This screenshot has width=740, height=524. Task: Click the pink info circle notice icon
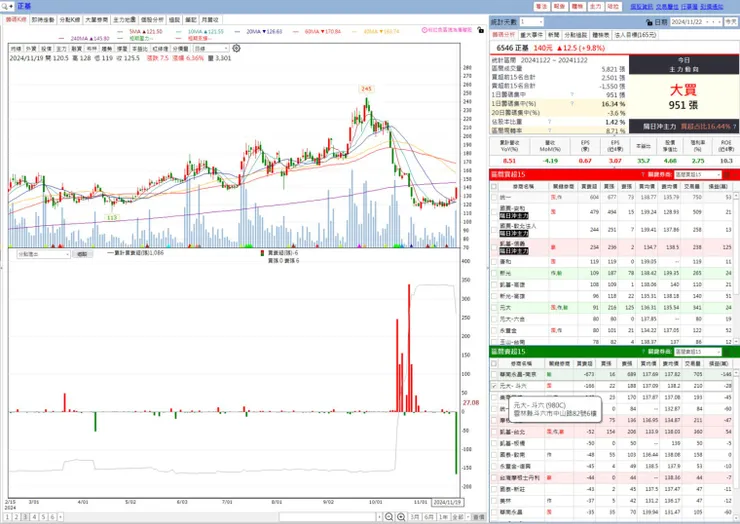424,30
